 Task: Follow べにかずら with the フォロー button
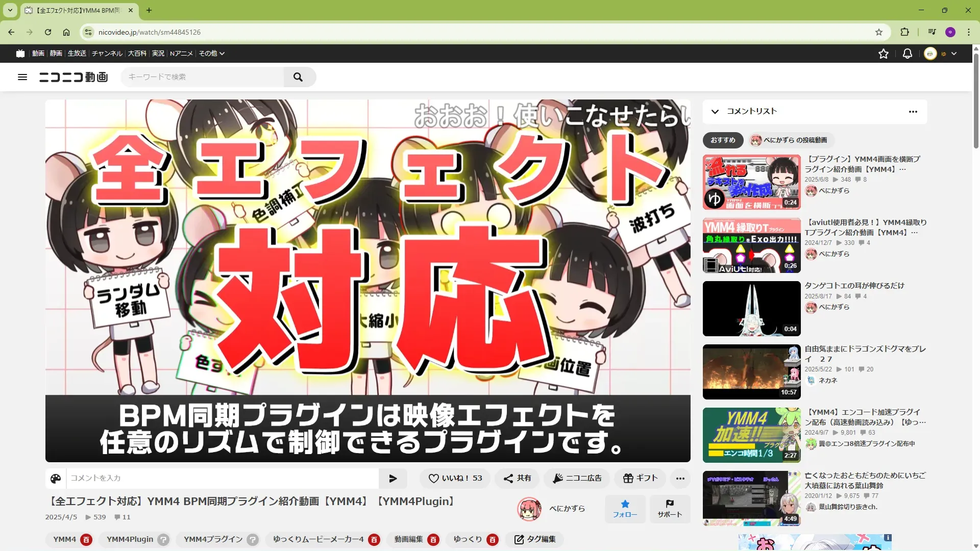tap(625, 509)
